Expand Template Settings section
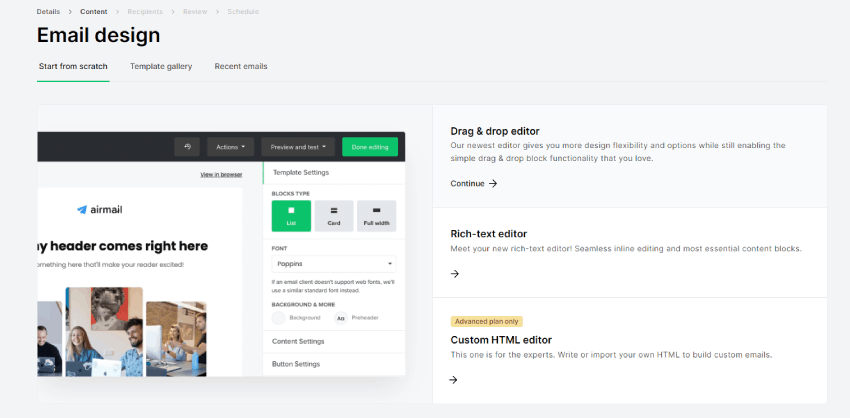The image size is (850, 418). (x=334, y=172)
